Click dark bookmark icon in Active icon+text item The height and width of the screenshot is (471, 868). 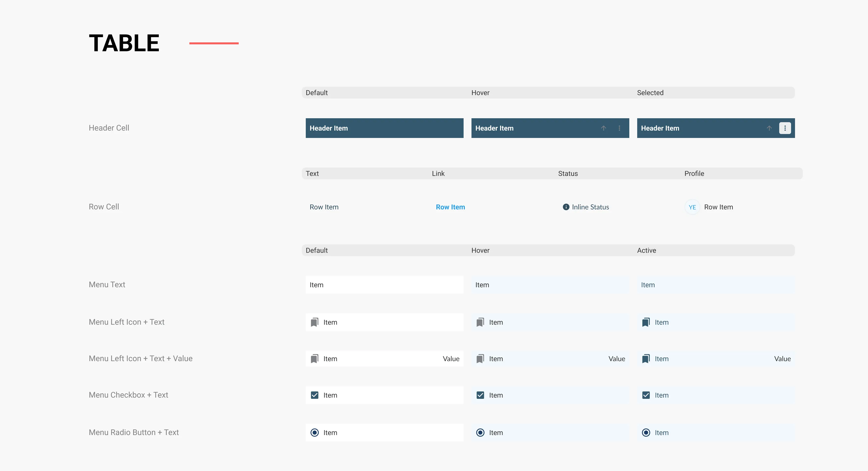click(646, 322)
